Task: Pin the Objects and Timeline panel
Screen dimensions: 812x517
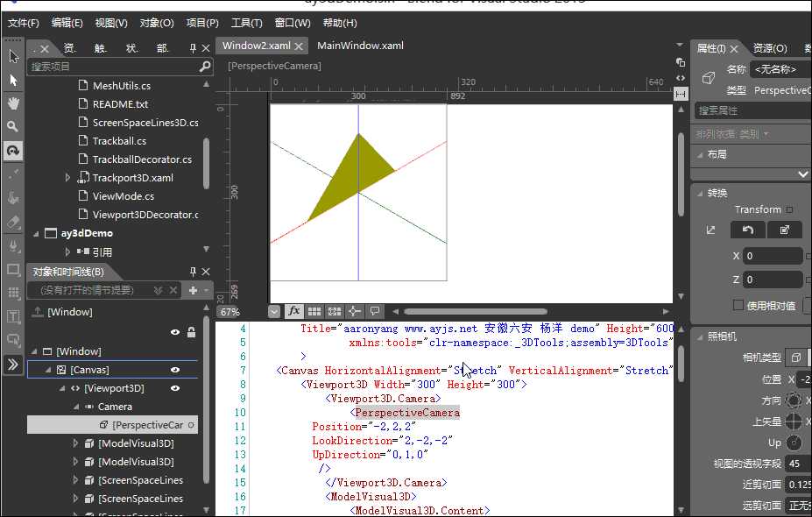Action: point(193,272)
